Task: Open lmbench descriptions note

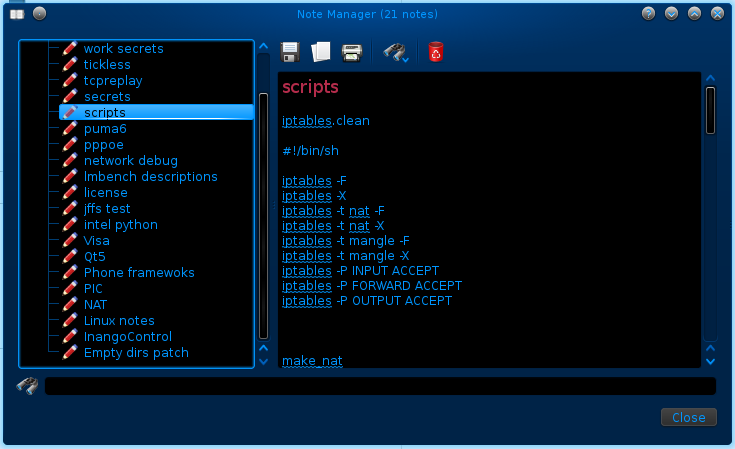Action: click(150, 177)
